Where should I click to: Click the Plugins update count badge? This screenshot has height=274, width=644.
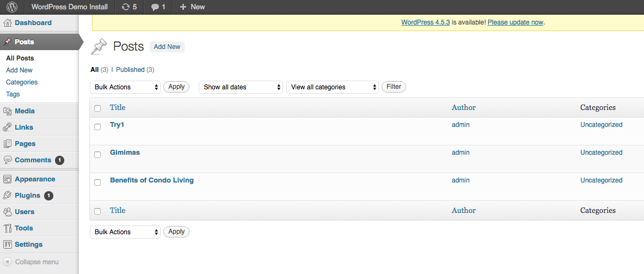pyautogui.click(x=48, y=196)
